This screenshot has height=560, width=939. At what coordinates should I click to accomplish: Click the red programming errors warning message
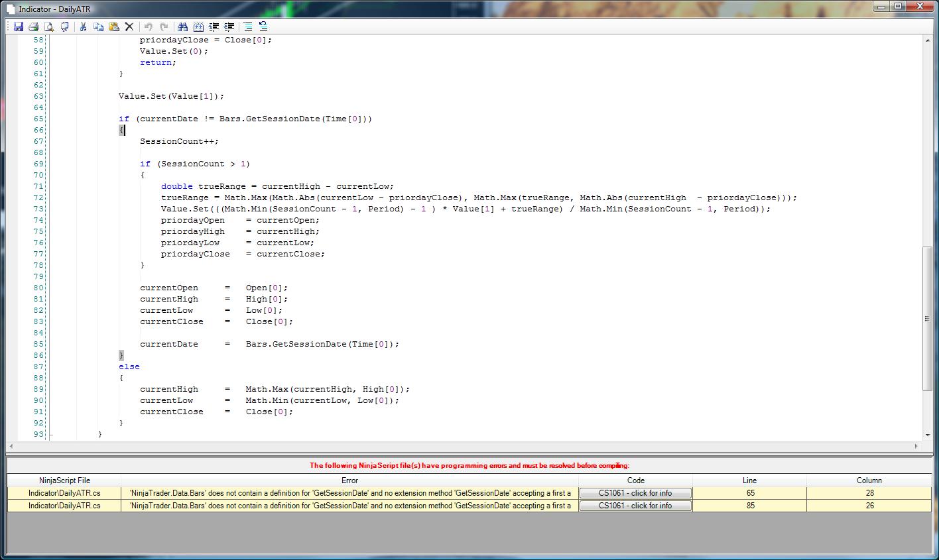(x=469, y=465)
